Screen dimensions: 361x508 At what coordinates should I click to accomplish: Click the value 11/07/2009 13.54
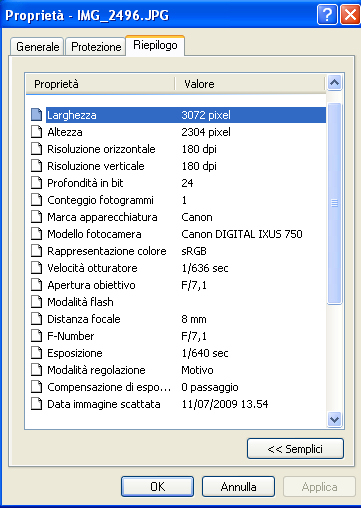[x=225, y=404]
